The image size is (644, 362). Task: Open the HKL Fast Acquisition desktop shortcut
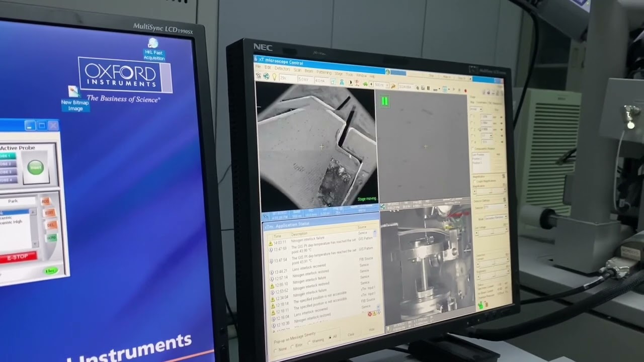pos(153,49)
